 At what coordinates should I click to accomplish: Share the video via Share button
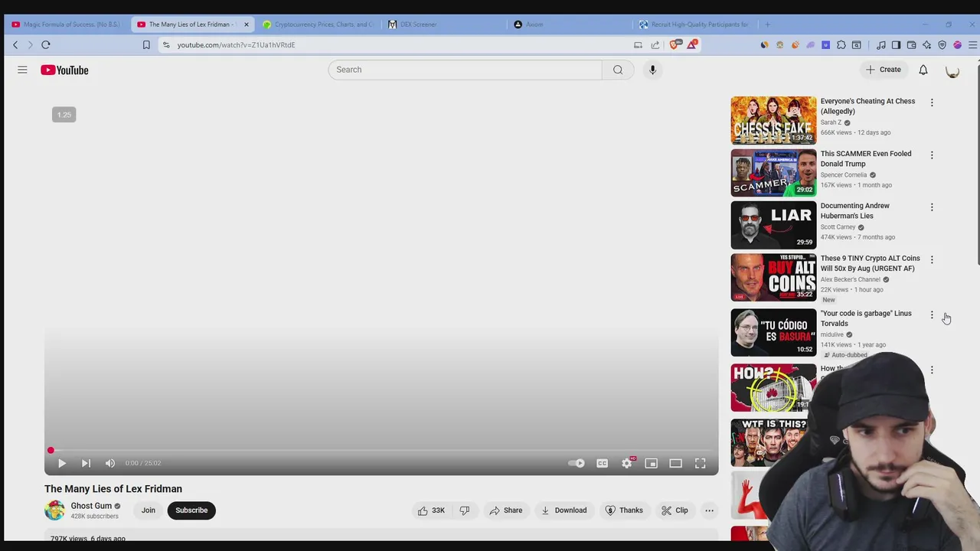pyautogui.click(x=506, y=510)
